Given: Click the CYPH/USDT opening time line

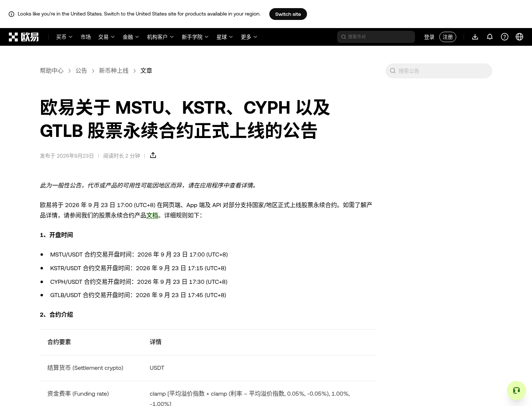Looking at the screenshot, I should (139, 282).
